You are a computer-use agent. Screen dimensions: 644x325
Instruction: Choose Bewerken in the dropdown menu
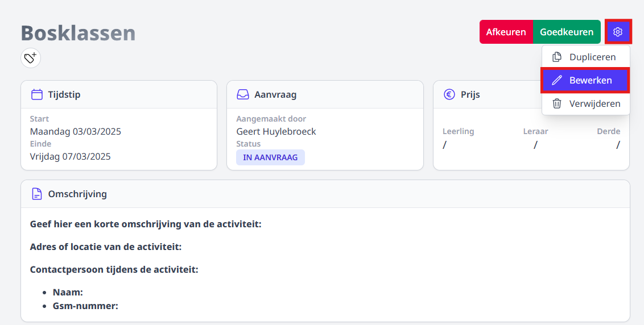[585, 81]
